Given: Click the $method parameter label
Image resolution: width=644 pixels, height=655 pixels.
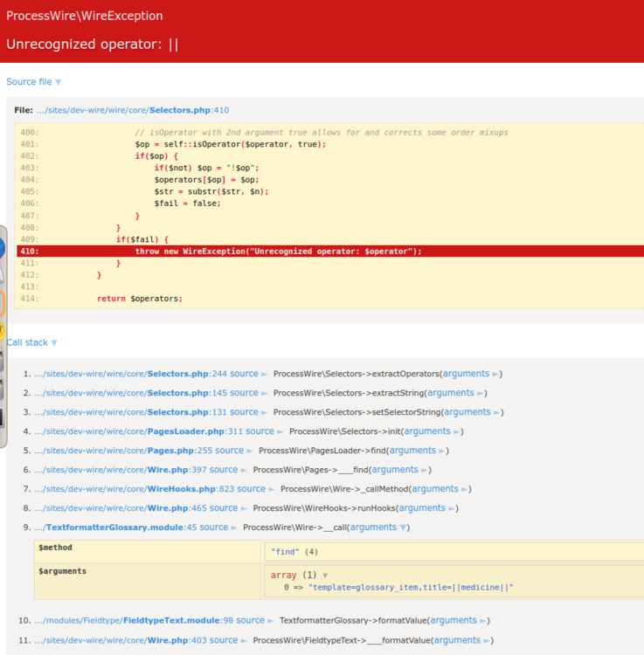Looking at the screenshot, I should [x=55, y=548].
